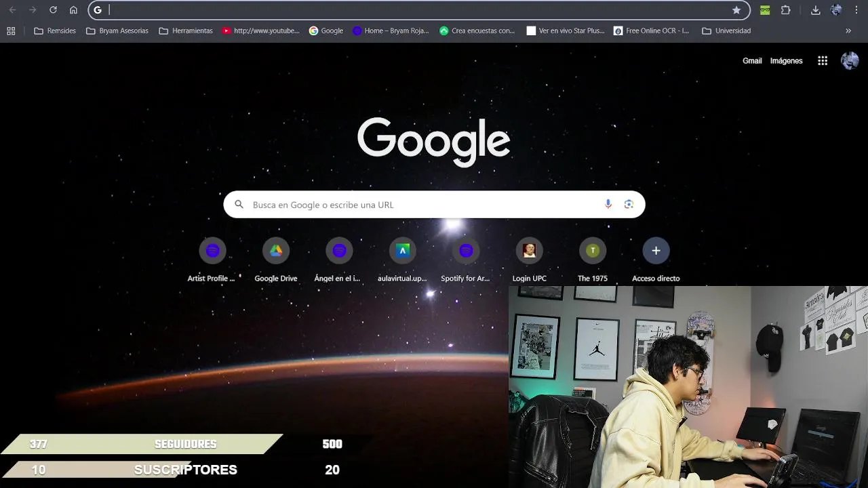Viewport: 868px width, 488px height.
Task: Open the Universidad bookmarks folder
Action: tap(726, 30)
